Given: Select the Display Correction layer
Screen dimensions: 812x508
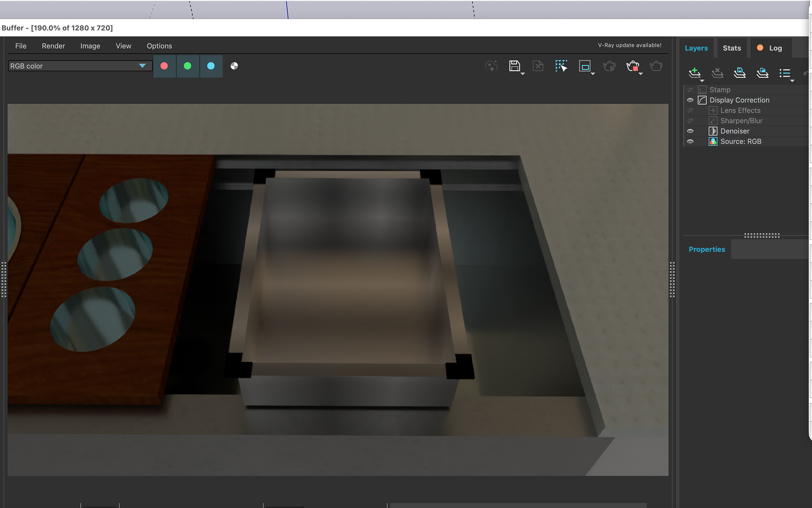Looking at the screenshot, I should point(739,100).
